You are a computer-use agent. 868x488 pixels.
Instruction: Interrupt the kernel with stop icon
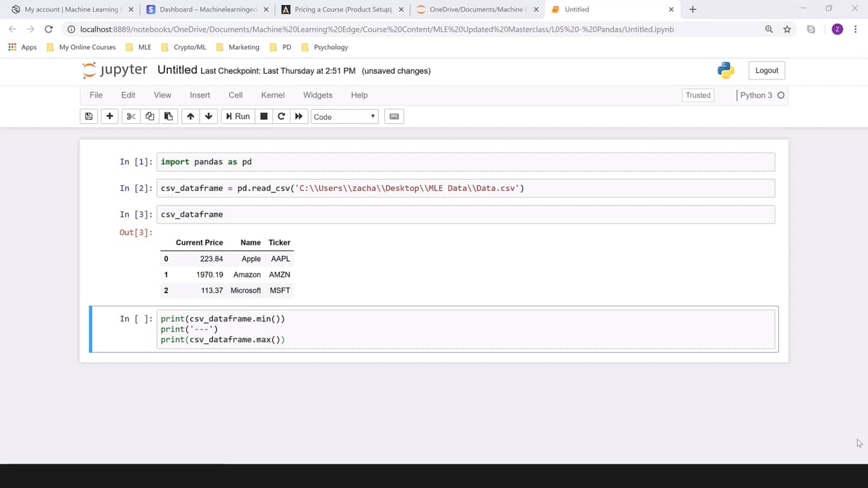coord(264,116)
